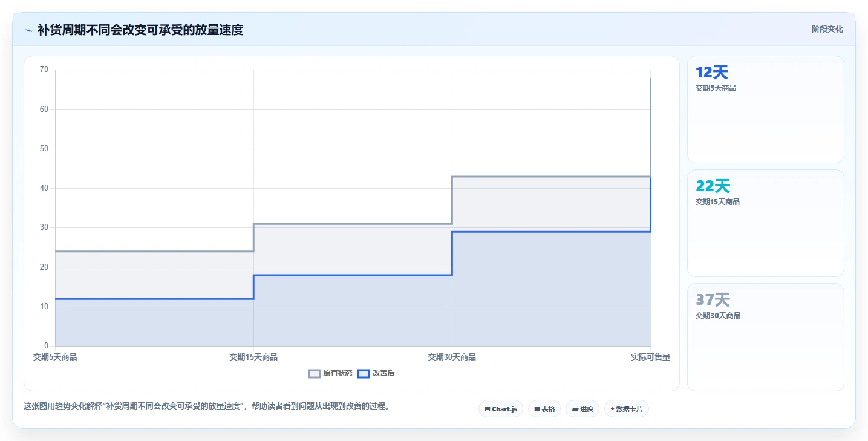The image size is (868, 441).
Task: Click y-axis value 50
Action: (44, 149)
